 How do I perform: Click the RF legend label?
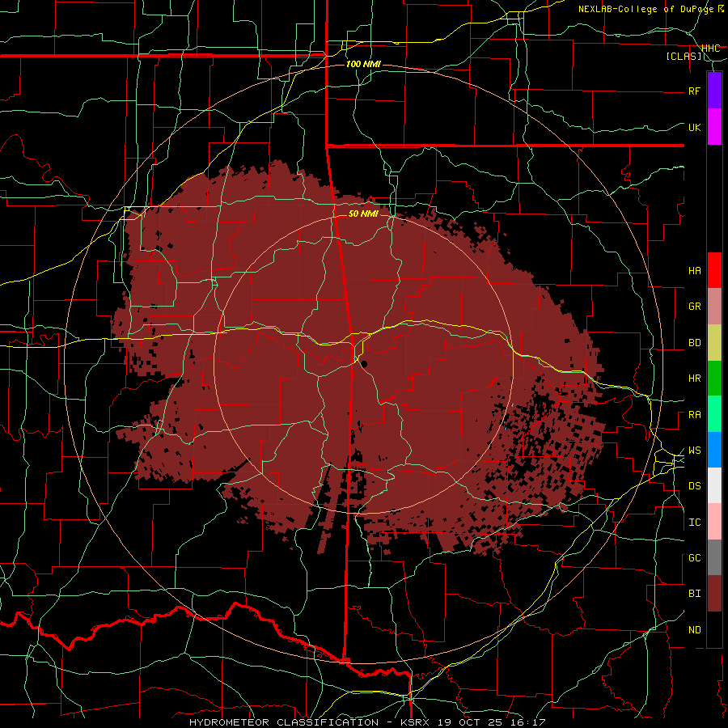point(694,91)
